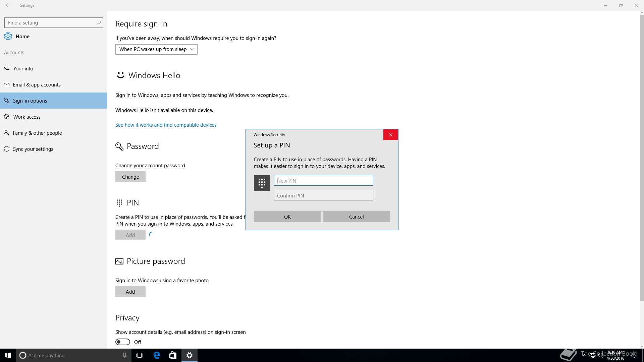Click the Settings gear on taskbar
The height and width of the screenshot is (362, 644).
(190, 355)
